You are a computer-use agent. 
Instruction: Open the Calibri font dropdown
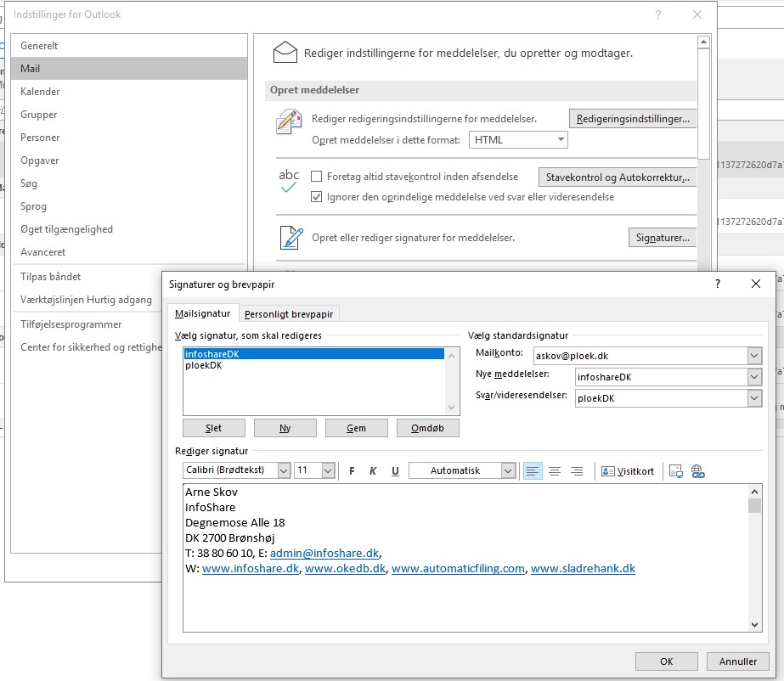284,470
